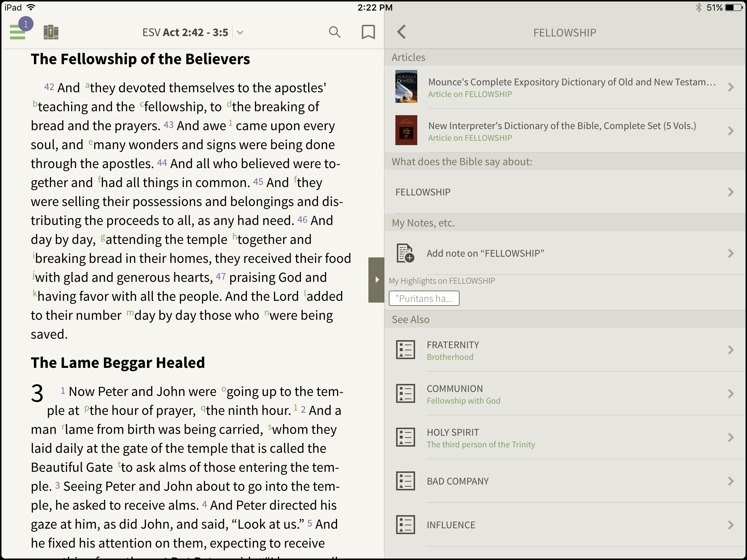
Task: Tap the FRATERNITY topic list icon
Action: click(x=406, y=350)
